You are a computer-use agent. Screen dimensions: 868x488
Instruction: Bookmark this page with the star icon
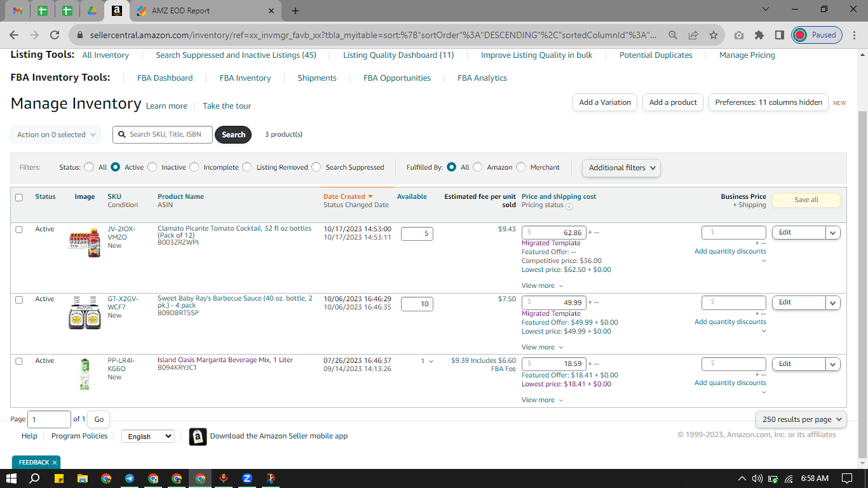click(714, 35)
